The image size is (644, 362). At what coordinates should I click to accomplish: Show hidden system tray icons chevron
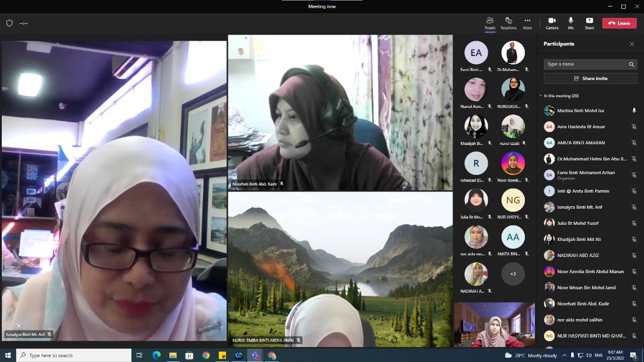click(564, 355)
